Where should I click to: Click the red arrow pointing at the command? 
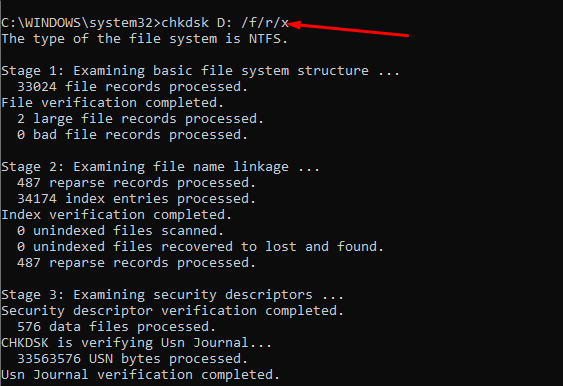click(348, 29)
